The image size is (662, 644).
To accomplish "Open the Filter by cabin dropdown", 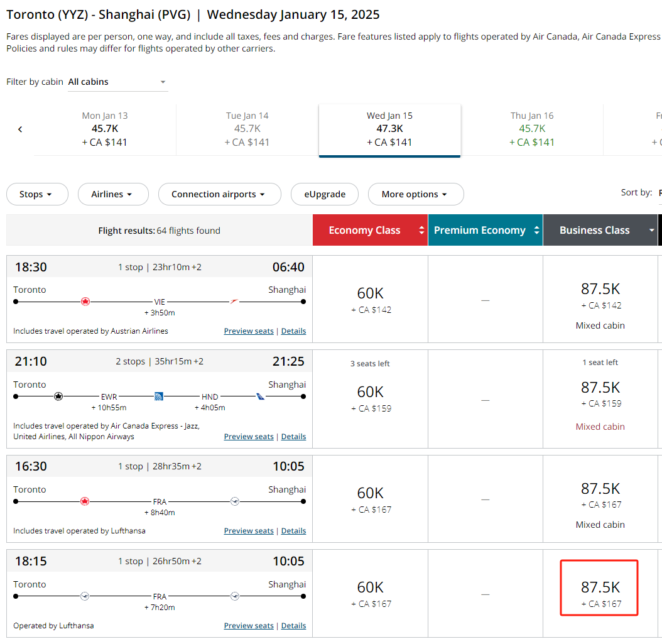I will (x=117, y=82).
